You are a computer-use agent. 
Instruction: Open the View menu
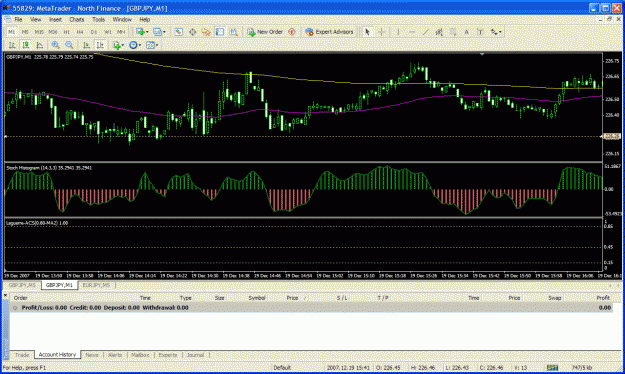[35, 19]
